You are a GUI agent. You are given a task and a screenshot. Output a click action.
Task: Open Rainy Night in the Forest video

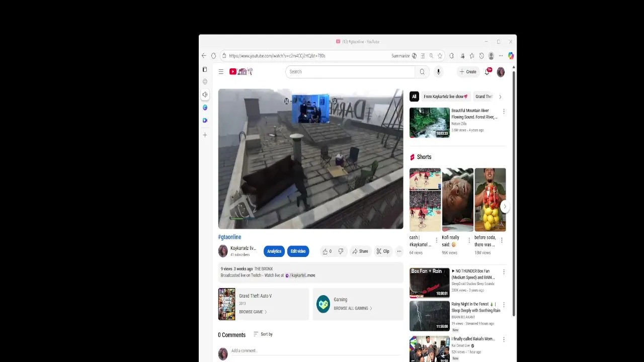pyautogui.click(x=430, y=316)
